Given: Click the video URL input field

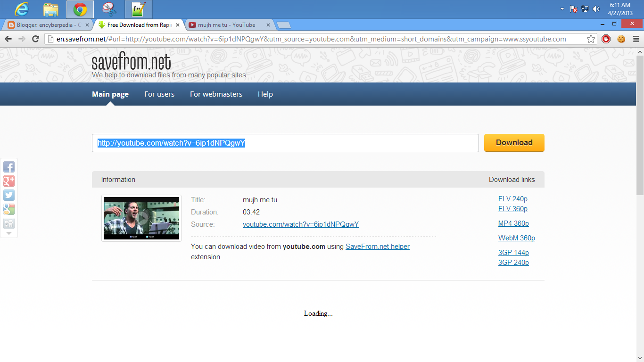Looking at the screenshot, I should [285, 143].
